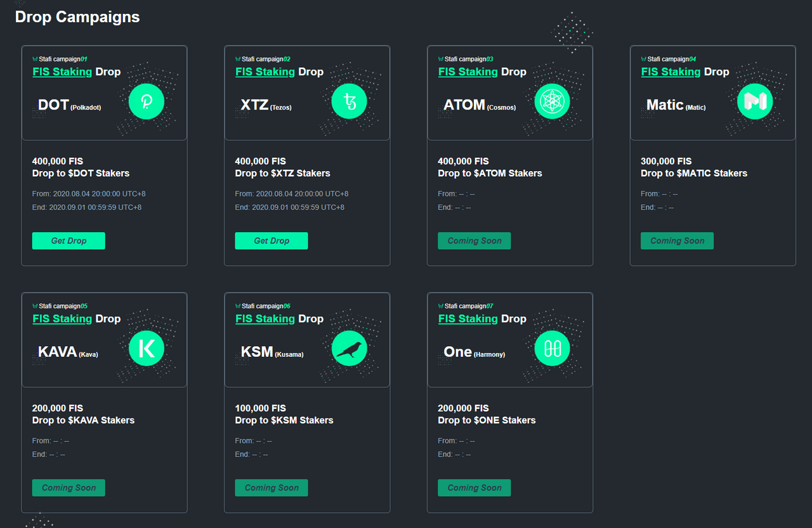The image size is (812, 528).
Task: Click 400,000 FIS amount in ATOM card
Action: click(464, 161)
